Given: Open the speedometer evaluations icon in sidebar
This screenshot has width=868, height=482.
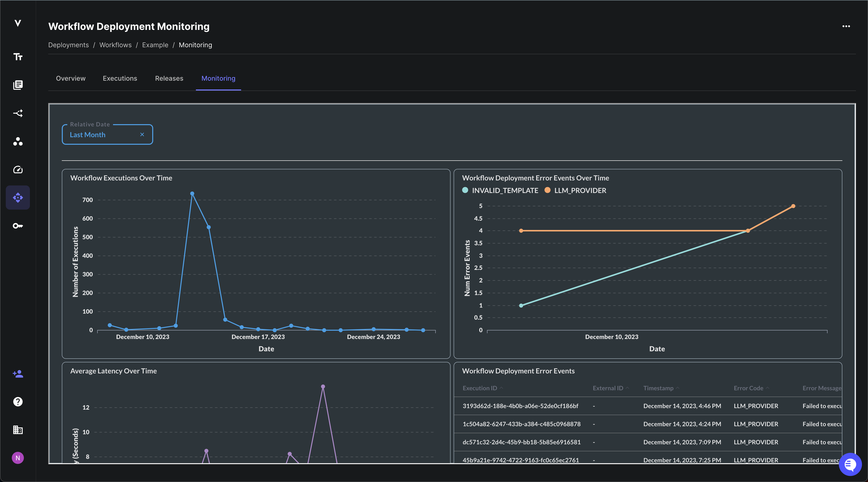Looking at the screenshot, I should point(18,170).
